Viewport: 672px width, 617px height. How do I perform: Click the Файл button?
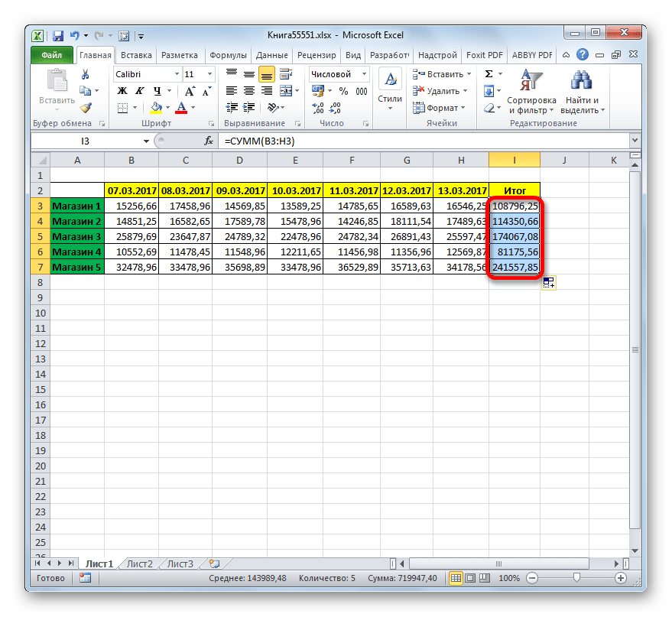pyautogui.click(x=52, y=55)
